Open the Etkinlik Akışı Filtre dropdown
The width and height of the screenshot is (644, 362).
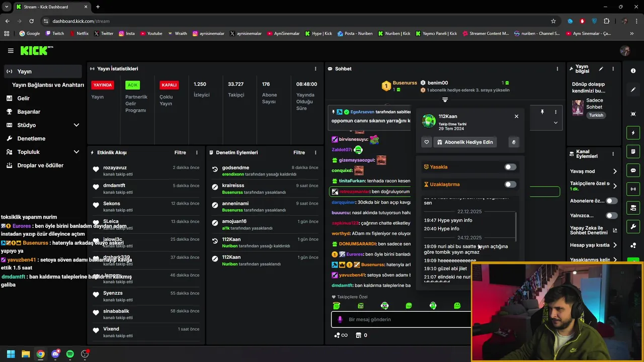pyautogui.click(x=180, y=152)
